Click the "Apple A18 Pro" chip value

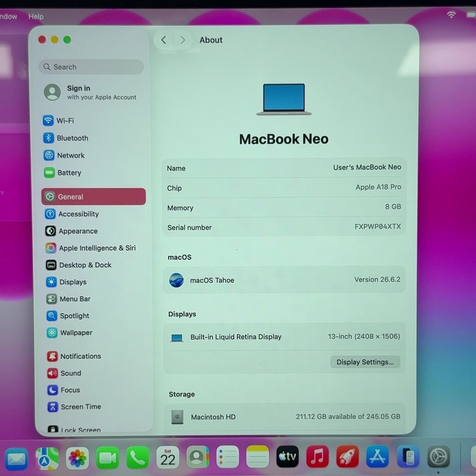coord(378,187)
